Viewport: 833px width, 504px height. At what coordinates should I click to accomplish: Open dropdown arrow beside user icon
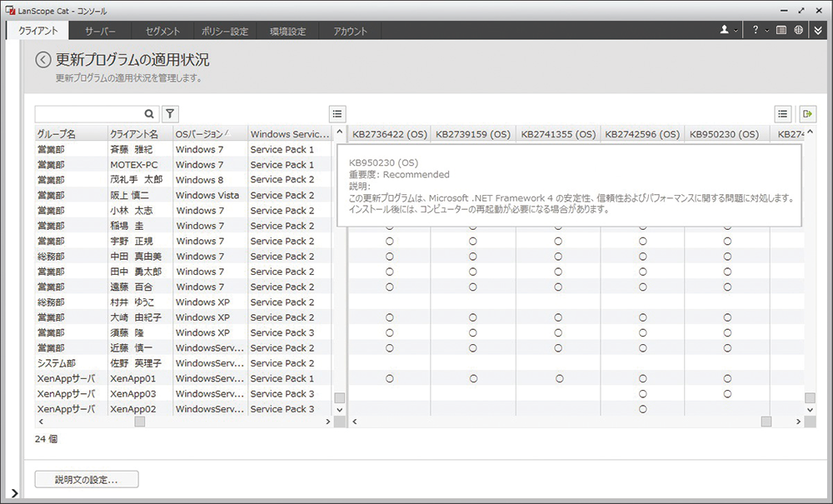(736, 31)
